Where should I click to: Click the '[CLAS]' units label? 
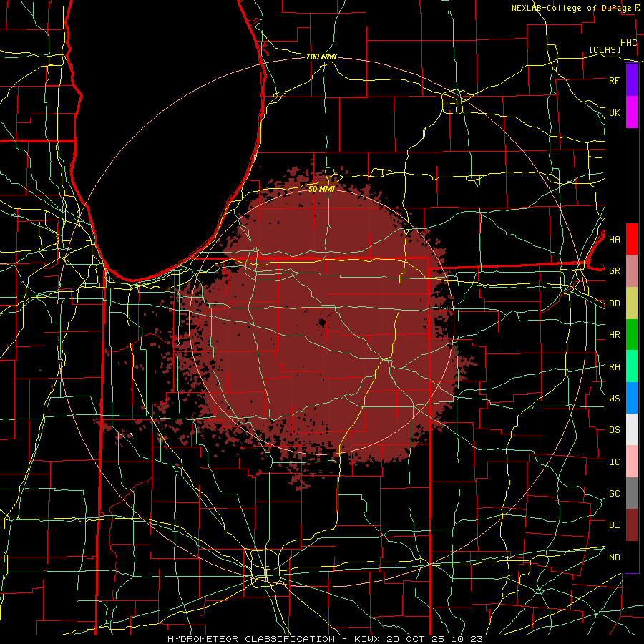605,50
